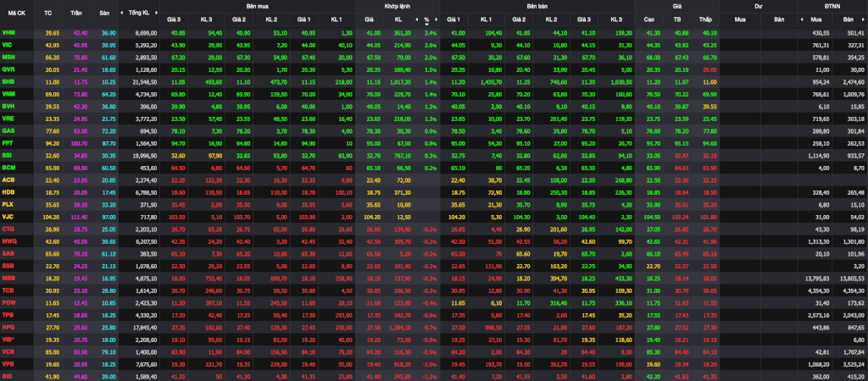This screenshot has height=381, width=868.
Task: Open the VHM stock symbol
Action: pyautogui.click(x=8, y=34)
